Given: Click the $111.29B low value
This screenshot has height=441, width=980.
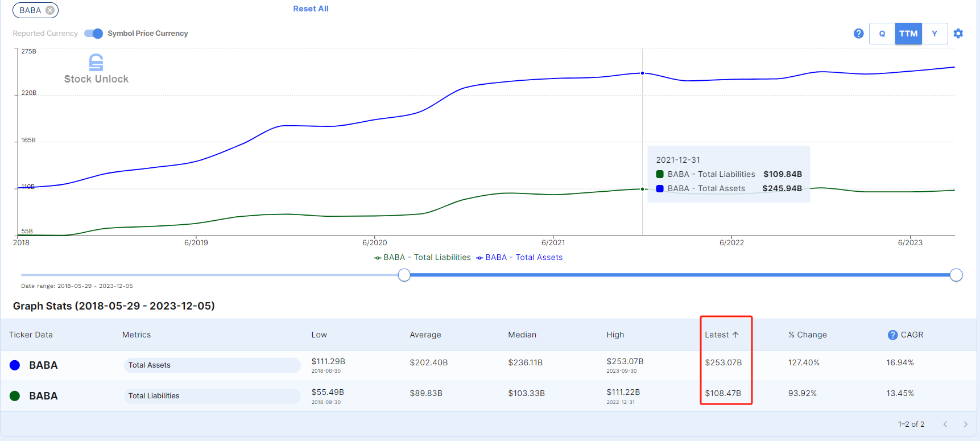Looking at the screenshot, I should [x=328, y=361].
